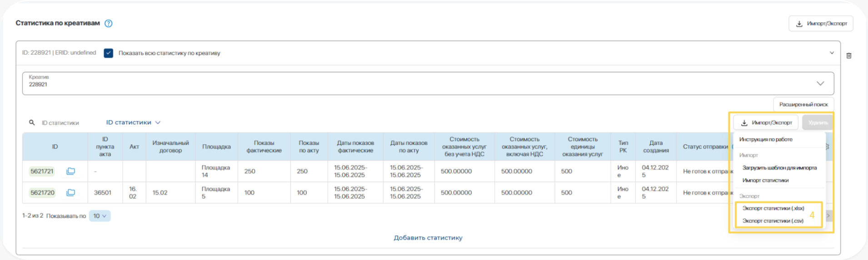This screenshot has height=260, width=868.
Task: Open Инструкция по работе menu item
Action: coord(765,139)
